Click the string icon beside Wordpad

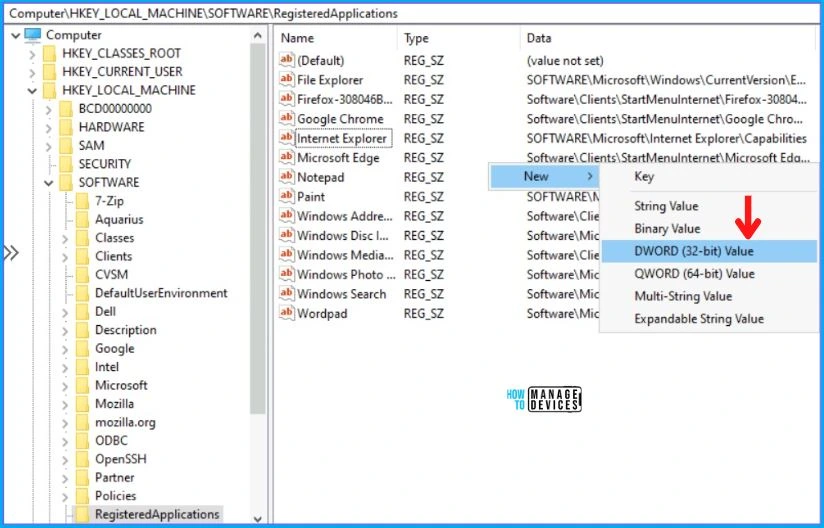(286, 313)
